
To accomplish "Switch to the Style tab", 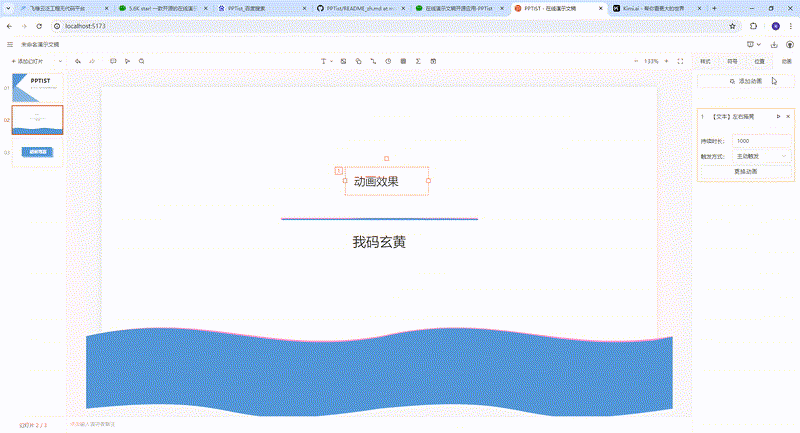I will tap(705, 61).
